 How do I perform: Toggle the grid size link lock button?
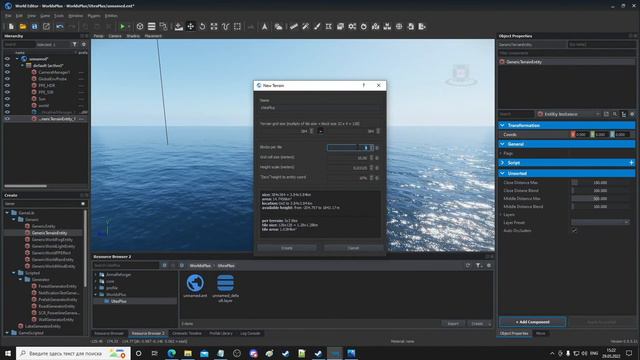(x=320, y=131)
